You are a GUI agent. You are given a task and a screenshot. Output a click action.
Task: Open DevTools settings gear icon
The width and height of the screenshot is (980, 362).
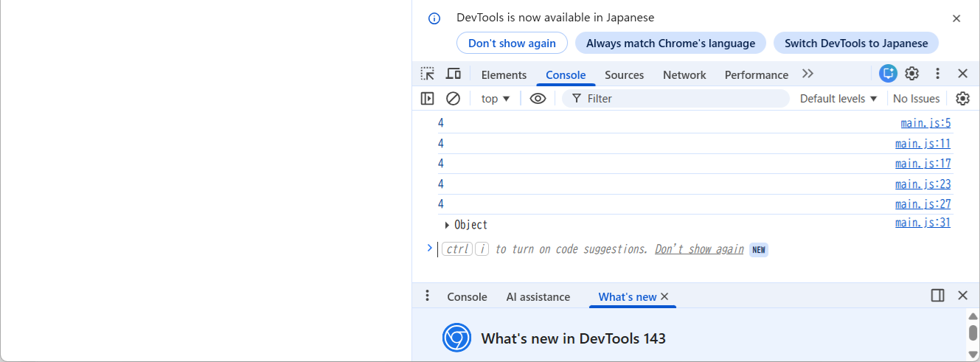tap(912, 74)
